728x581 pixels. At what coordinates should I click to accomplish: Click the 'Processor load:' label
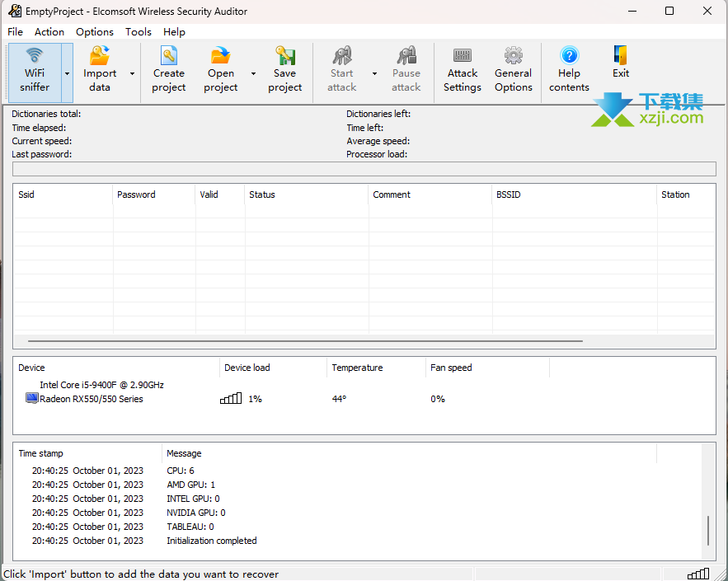pyautogui.click(x=377, y=154)
